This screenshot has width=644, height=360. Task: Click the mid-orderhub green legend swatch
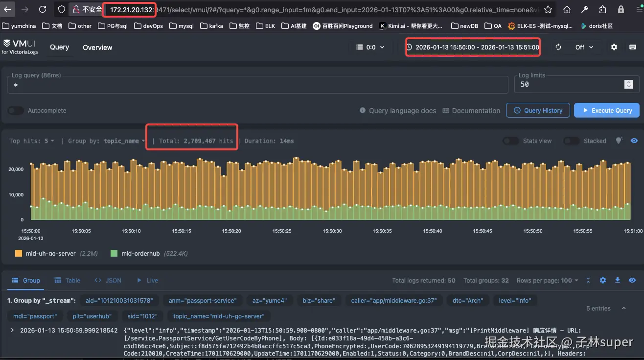pos(114,254)
